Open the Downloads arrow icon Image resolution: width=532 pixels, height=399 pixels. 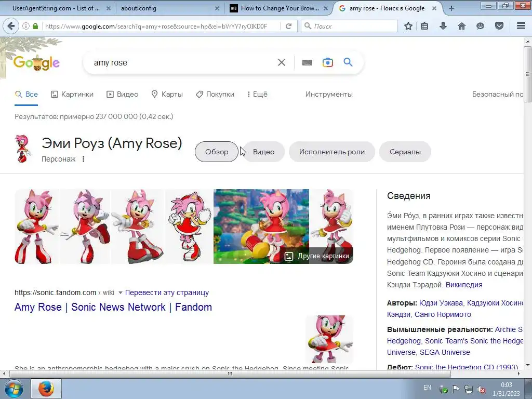[443, 26]
